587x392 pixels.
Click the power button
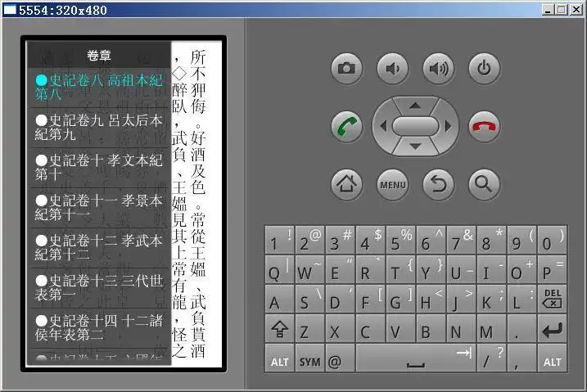pyautogui.click(x=484, y=69)
